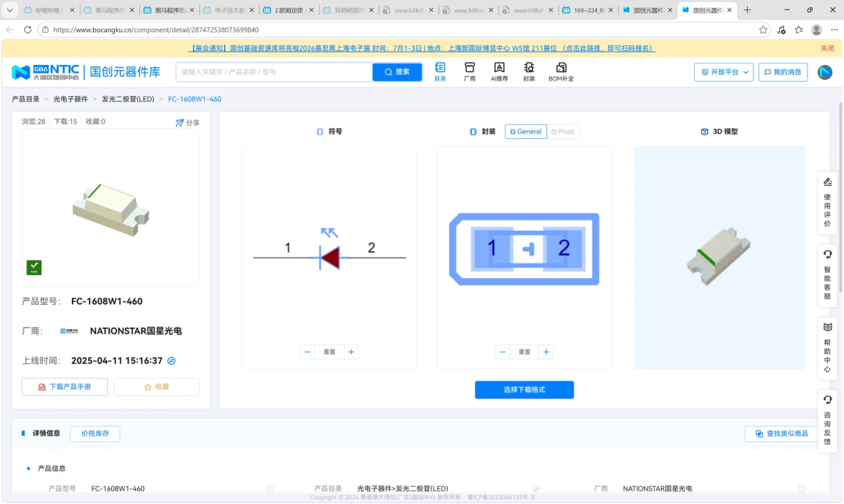Zoom out the symbol preview with minus
The height and width of the screenshot is (504, 844).
(x=307, y=352)
